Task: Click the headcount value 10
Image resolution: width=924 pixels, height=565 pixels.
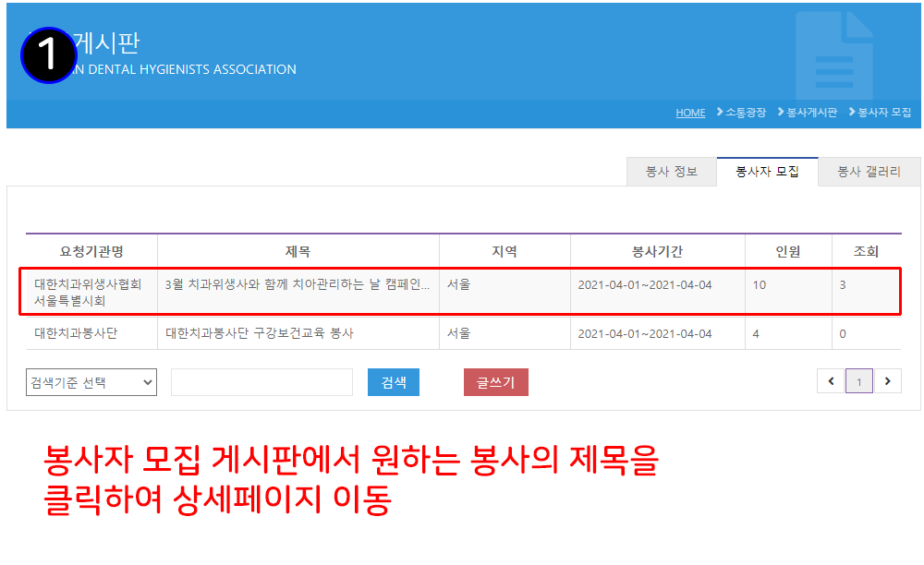Action: (759, 285)
